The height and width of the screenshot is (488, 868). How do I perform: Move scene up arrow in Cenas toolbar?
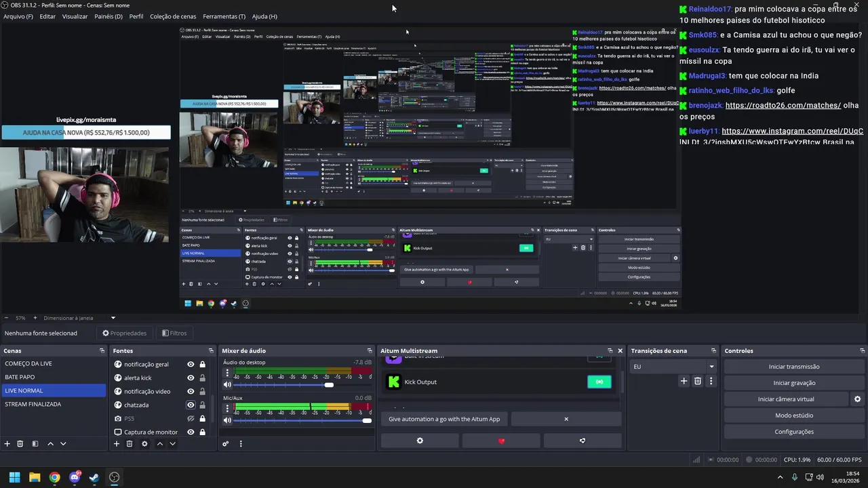[x=50, y=444]
